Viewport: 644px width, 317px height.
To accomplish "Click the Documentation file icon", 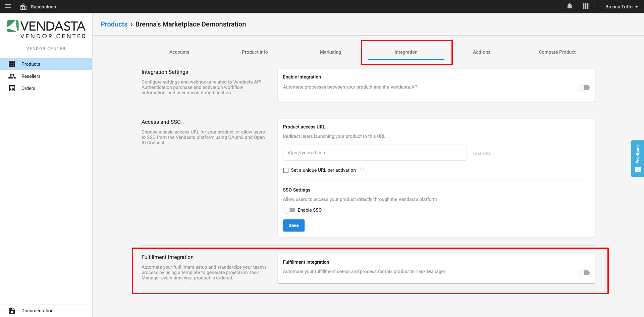I will 12,311.
